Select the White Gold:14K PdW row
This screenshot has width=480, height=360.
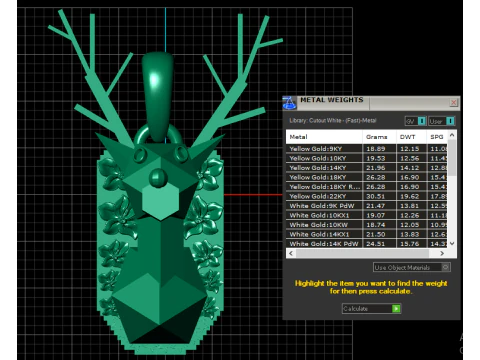point(367,244)
